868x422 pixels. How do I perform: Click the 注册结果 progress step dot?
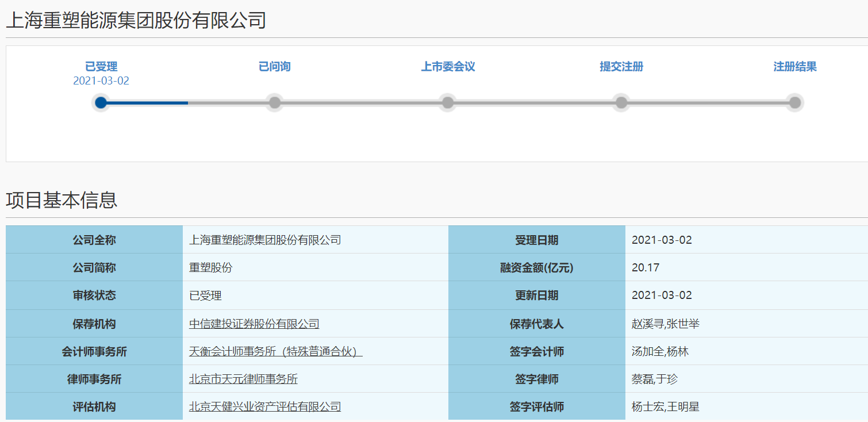coord(795,103)
